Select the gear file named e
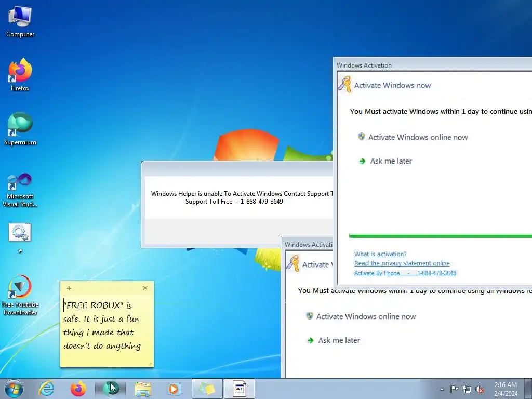This screenshot has height=399, width=532. [x=20, y=238]
